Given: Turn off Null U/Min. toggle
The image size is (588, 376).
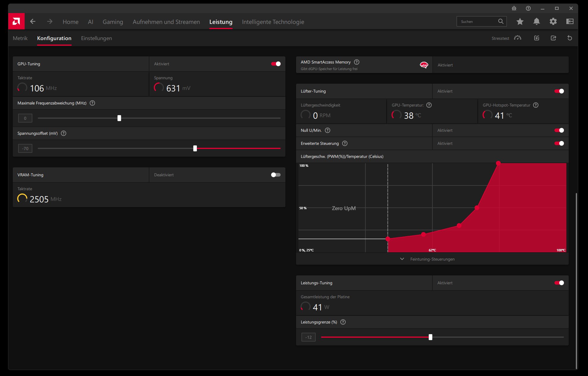Looking at the screenshot, I should click(x=559, y=130).
